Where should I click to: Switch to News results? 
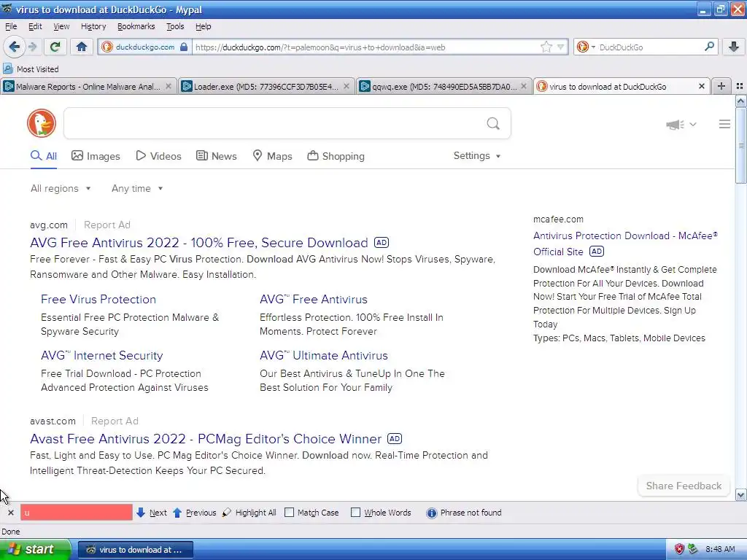pyautogui.click(x=216, y=156)
